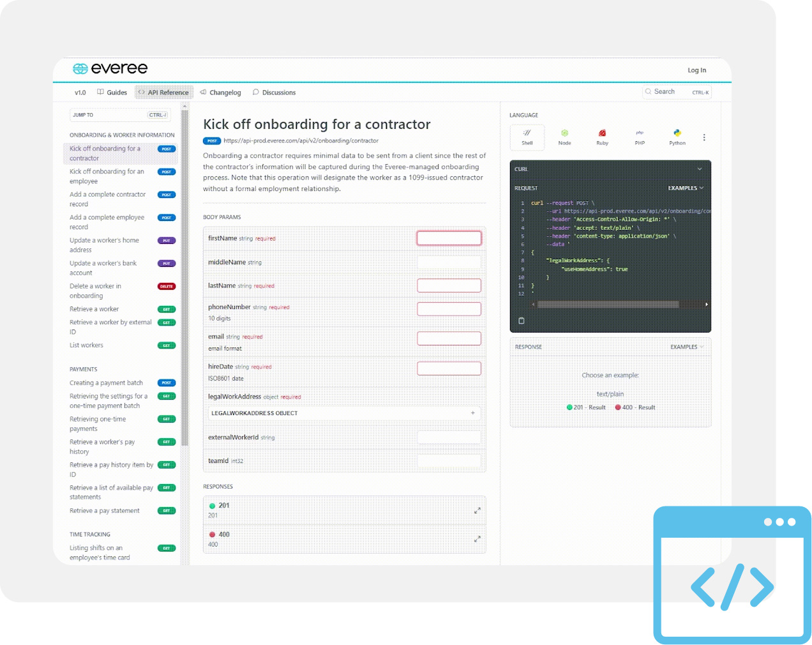Select the Shell language icon

(x=527, y=137)
